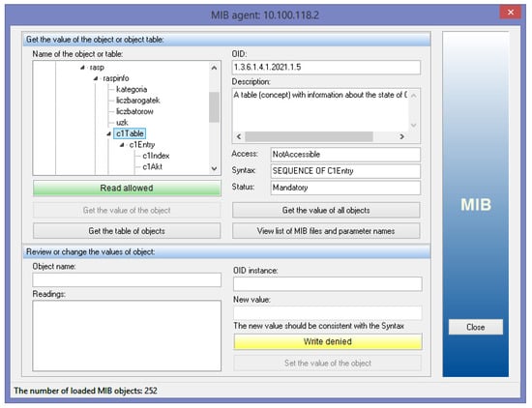
Task: Select c1Index in the object tree
Action: point(156,156)
